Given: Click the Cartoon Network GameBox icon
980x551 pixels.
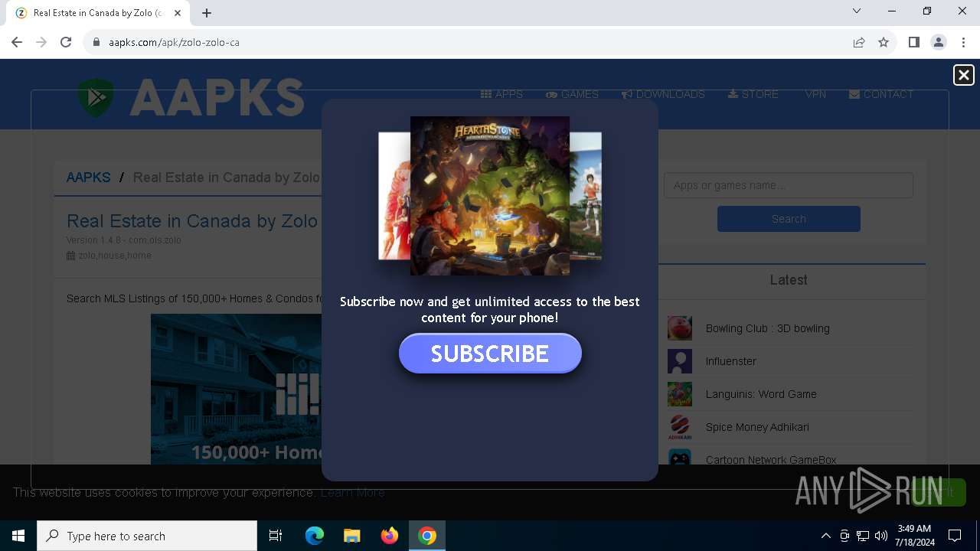Looking at the screenshot, I should [680, 458].
